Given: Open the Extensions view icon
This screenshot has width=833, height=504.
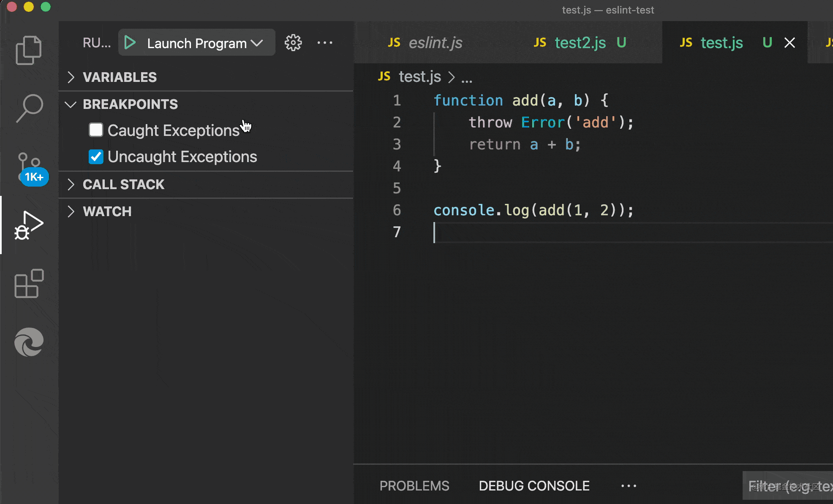Looking at the screenshot, I should click(29, 284).
